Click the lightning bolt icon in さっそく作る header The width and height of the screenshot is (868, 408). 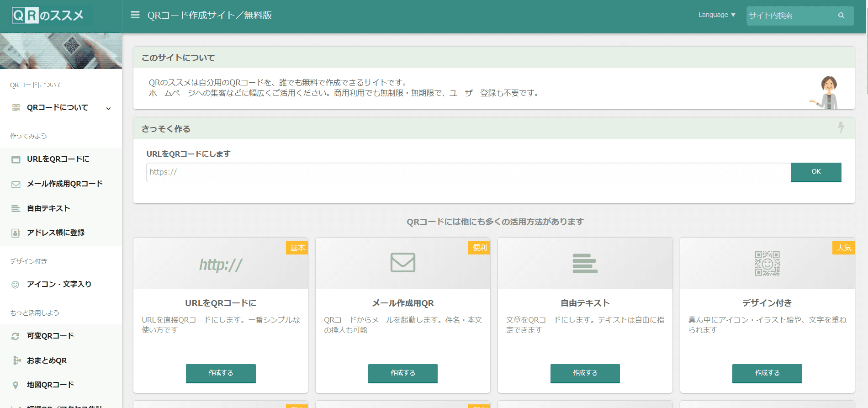(841, 127)
